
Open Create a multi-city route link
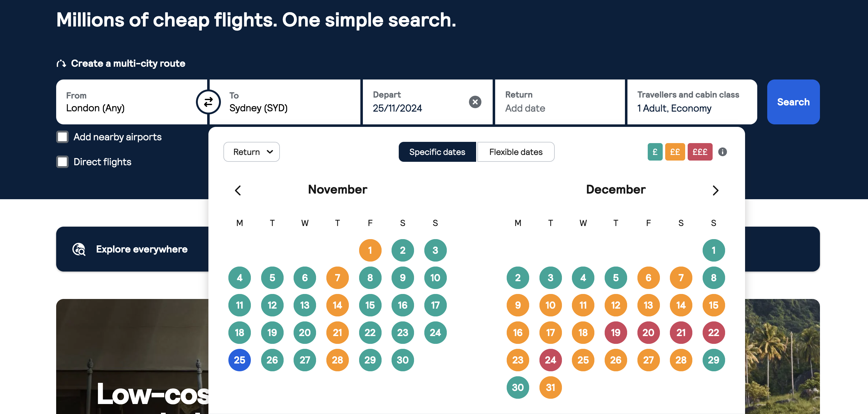[128, 63]
